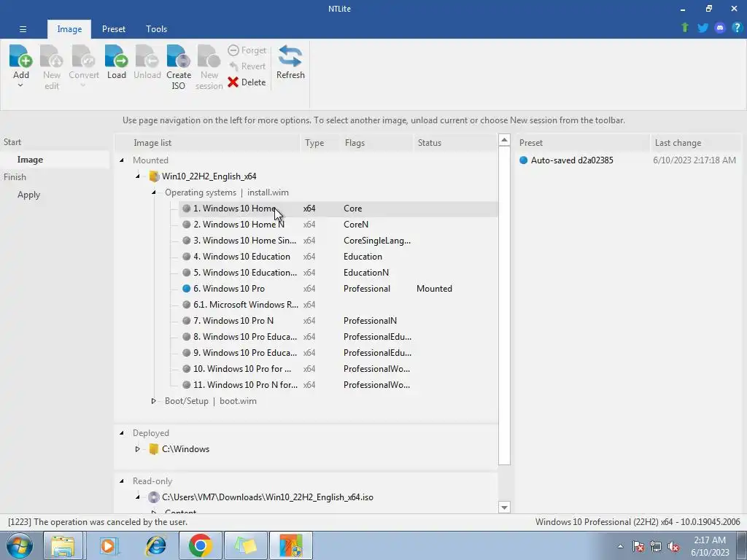Click blue status dot of Windows 10 Pro
747x560 pixels.
point(186,289)
